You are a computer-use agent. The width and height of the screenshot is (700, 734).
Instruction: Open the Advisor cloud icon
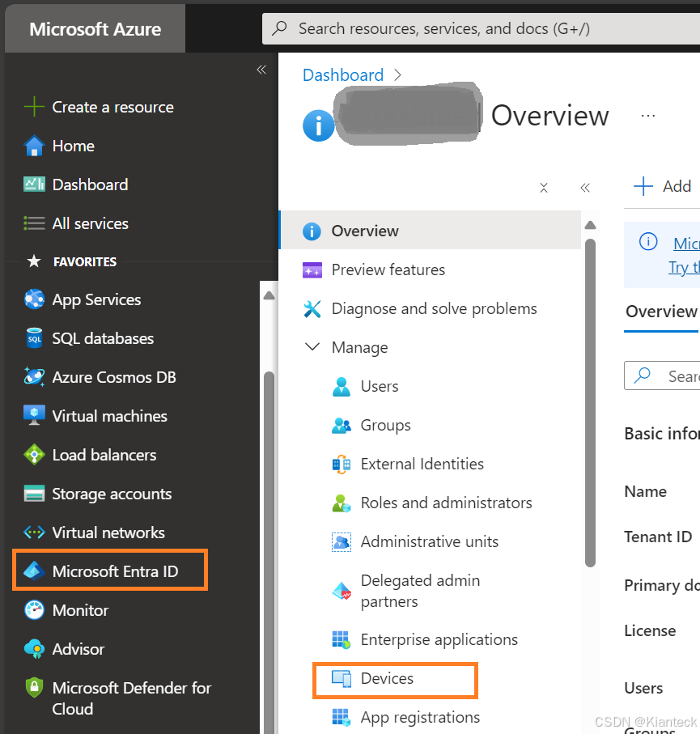34,649
